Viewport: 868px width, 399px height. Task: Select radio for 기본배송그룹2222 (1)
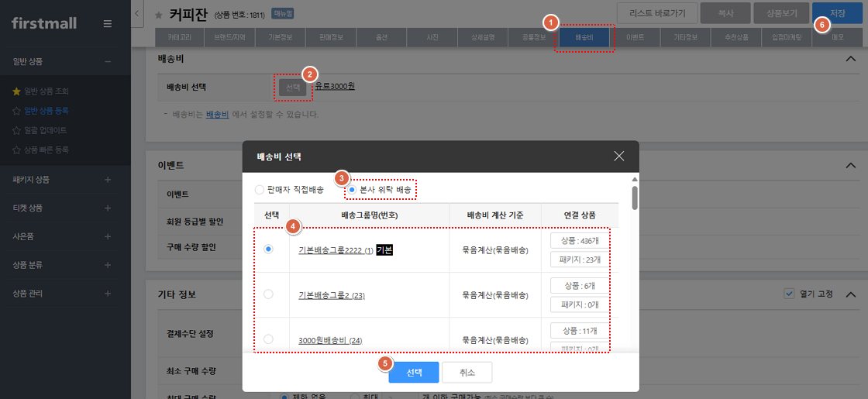point(268,249)
